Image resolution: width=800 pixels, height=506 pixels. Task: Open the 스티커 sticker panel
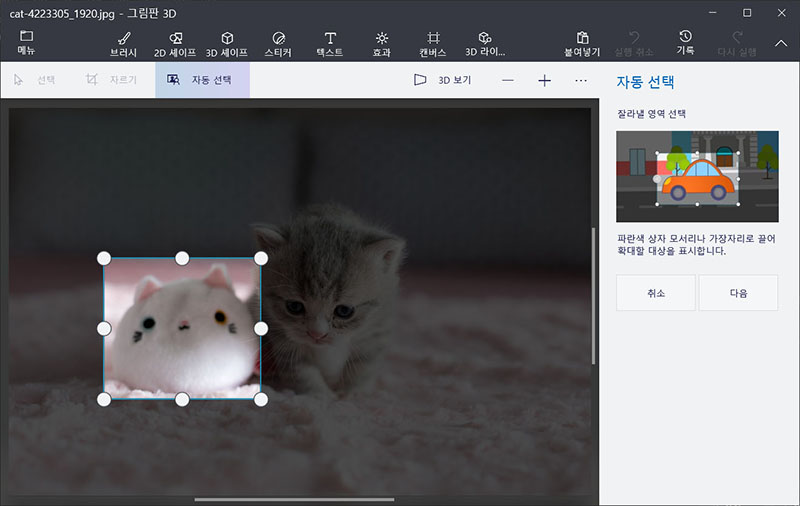(x=278, y=44)
